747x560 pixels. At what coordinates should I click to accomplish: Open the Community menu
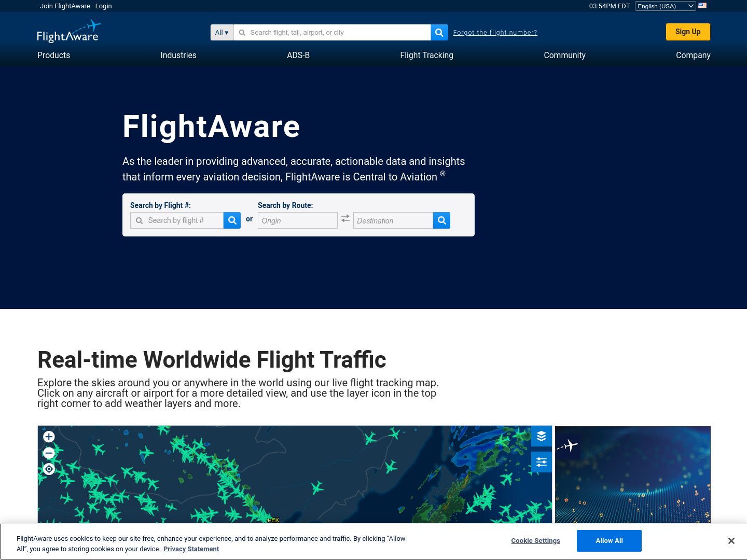[x=564, y=55]
